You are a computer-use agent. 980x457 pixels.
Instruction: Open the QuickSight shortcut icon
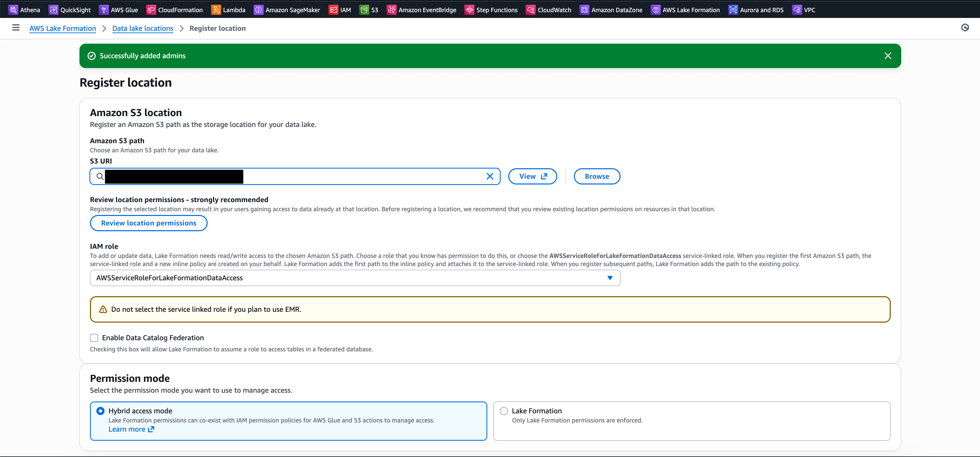(54, 10)
